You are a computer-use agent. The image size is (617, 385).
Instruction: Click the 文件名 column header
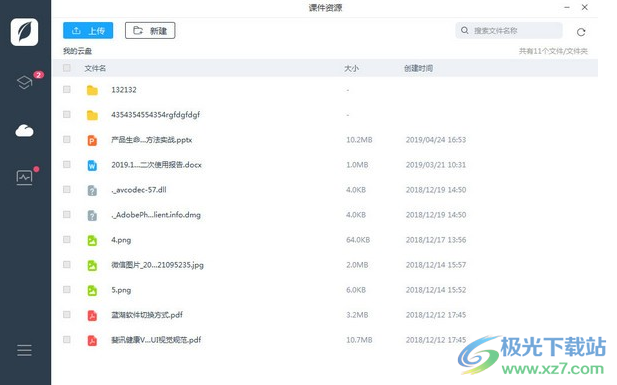click(95, 68)
